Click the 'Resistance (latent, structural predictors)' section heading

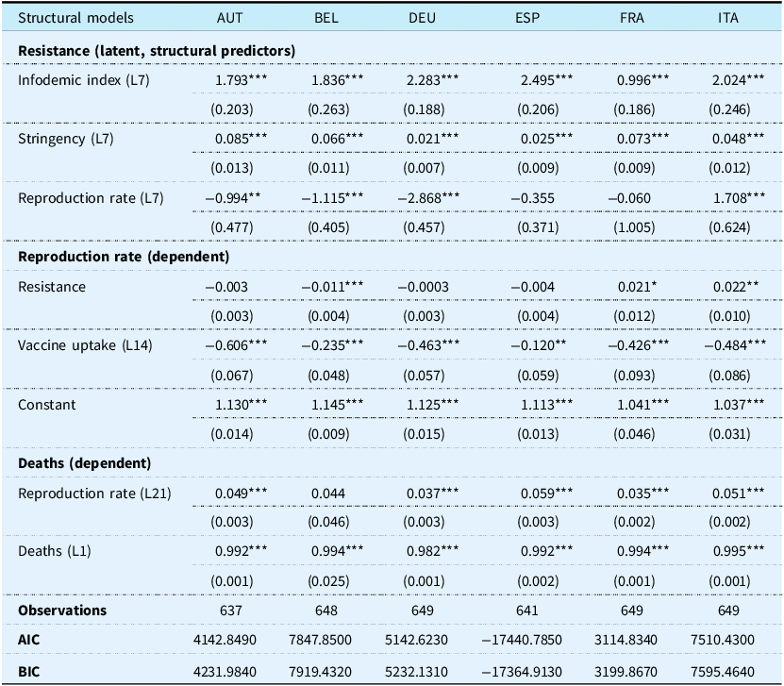pos(157,51)
